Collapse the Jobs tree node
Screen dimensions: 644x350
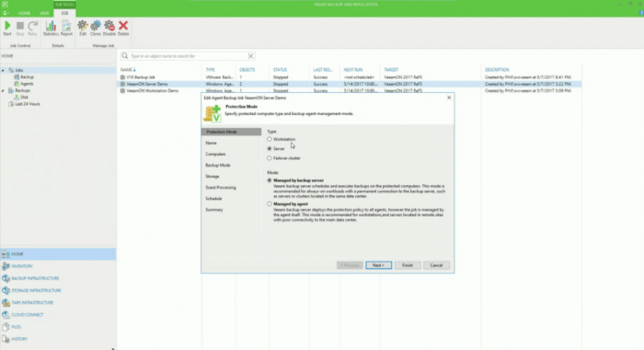[3, 70]
